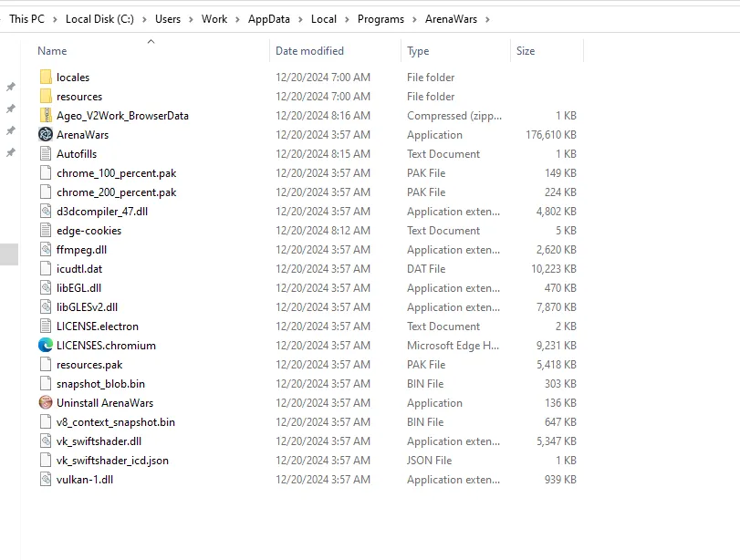Sort files by the Name column header
Viewport: 740px width, 560px height.
pyautogui.click(x=53, y=51)
